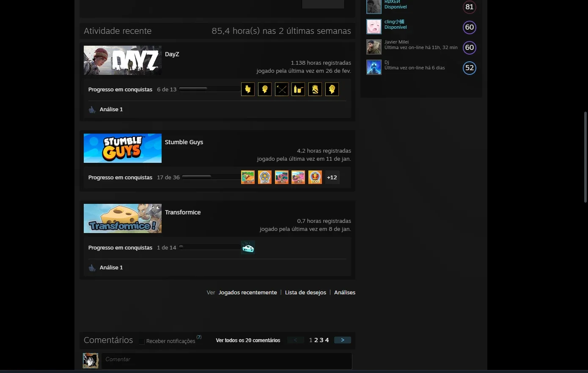Click level 52 badge of Dj
588x373 pixels.
click(x=470, y=68)
